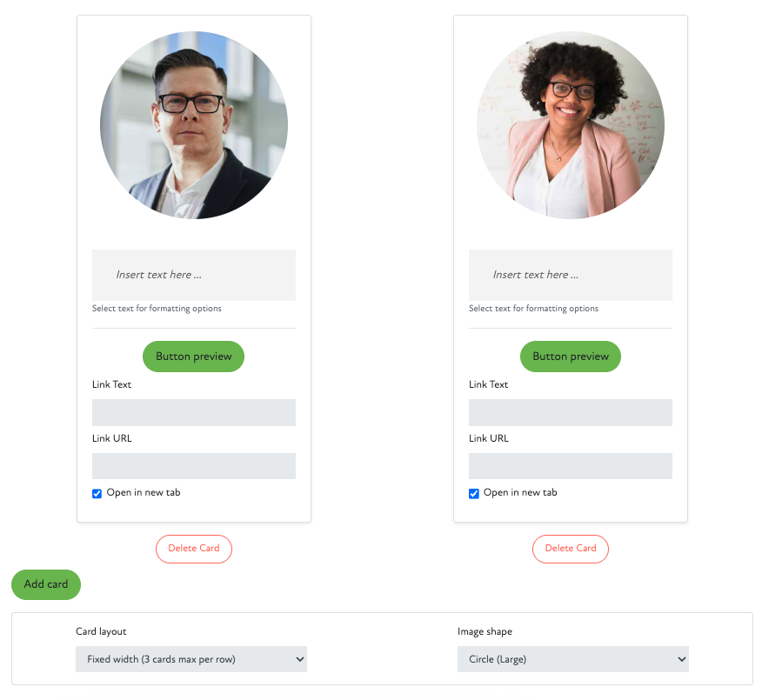Click the Add card button
This screenshot has height=700, width=762.
point(46,584)
